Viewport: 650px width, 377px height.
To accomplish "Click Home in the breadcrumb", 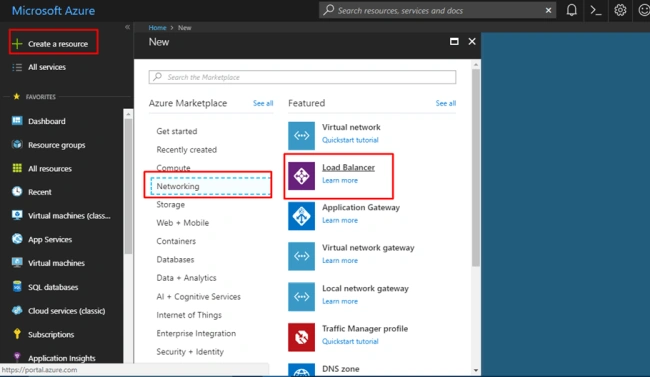I will click(157, 28).
